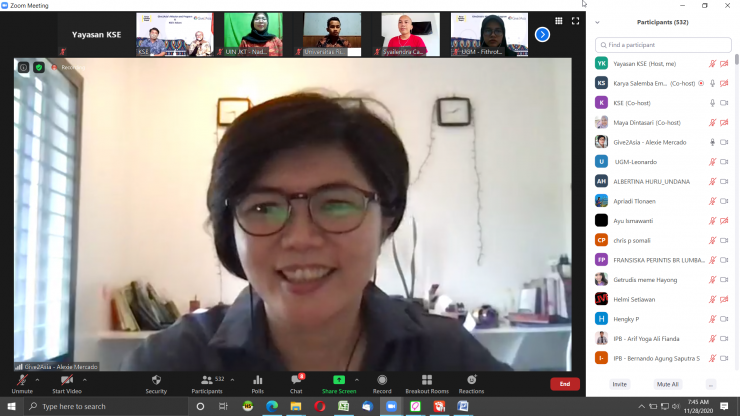The image size is (740, 416).
Task: Switch to gallery view grid icon
Action: (x=559, y=21)
